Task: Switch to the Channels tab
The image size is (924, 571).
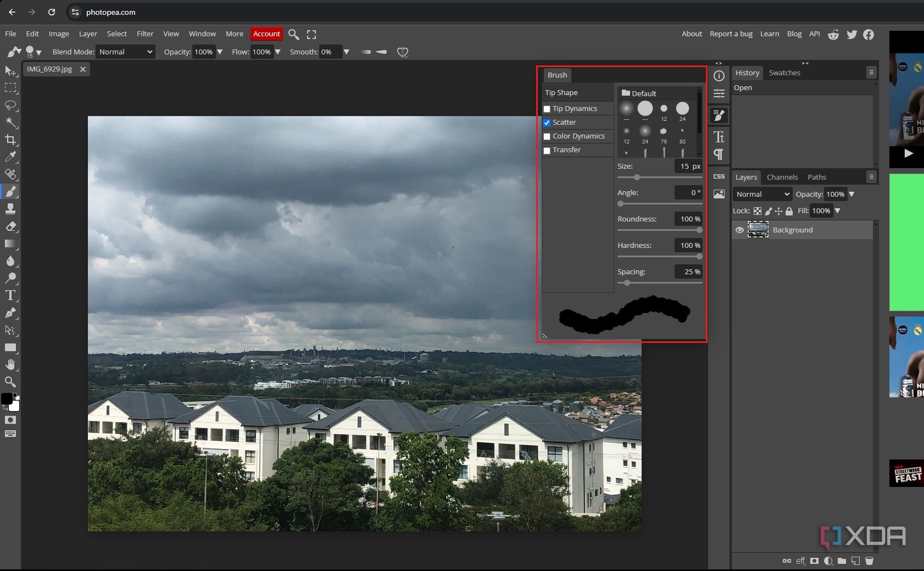Action: [782, 177]
